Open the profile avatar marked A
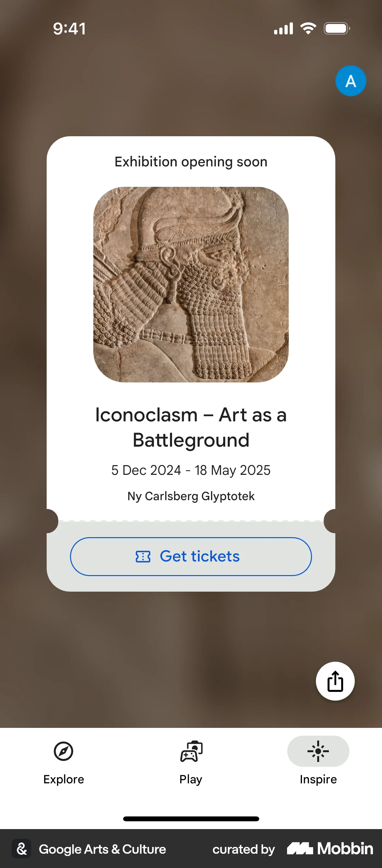 tap(351, 80)
